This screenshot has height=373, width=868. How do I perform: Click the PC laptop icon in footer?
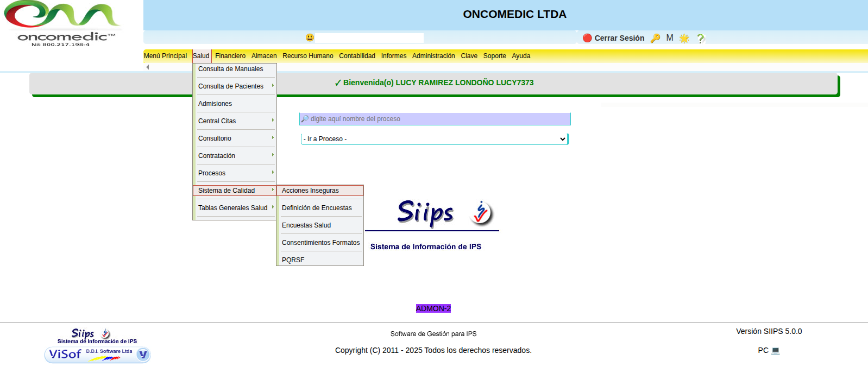775,351
